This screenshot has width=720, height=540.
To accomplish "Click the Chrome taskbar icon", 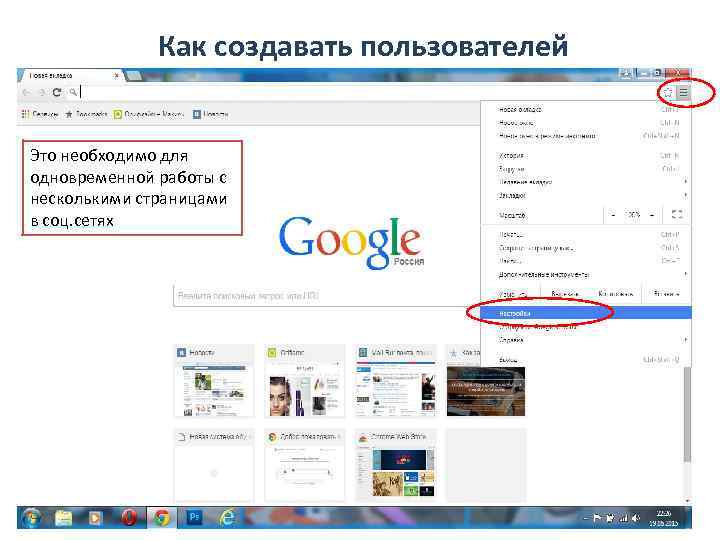I will [x=162, y=518].
